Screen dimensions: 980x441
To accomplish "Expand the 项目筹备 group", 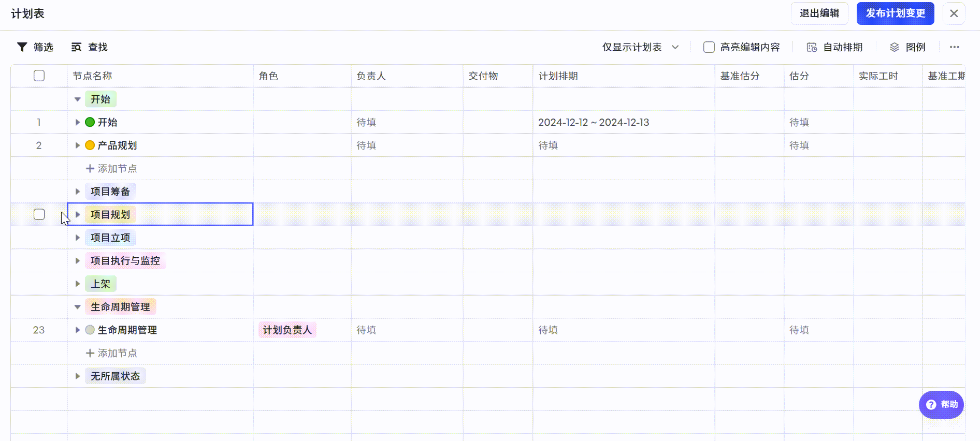I will click(x=78, y=192).
